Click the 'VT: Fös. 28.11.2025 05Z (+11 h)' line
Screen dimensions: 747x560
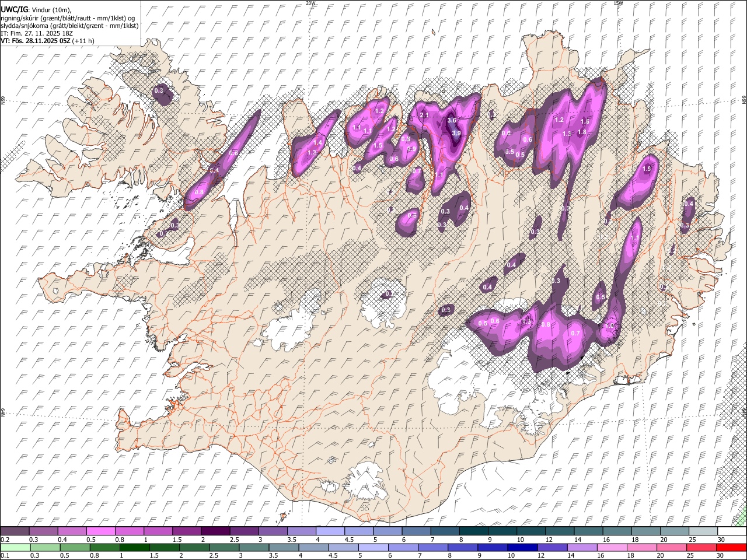click(x=47, y=41)
